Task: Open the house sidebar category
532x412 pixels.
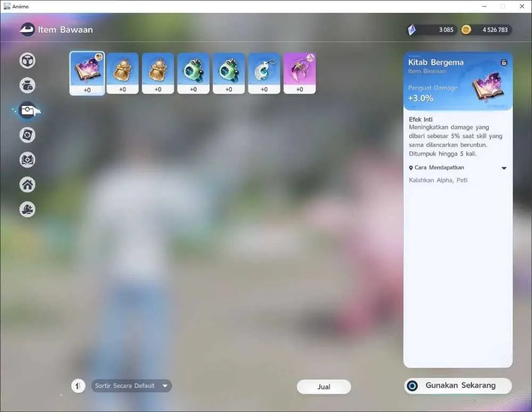Action: pyautogui.click(x=27, y=185)
